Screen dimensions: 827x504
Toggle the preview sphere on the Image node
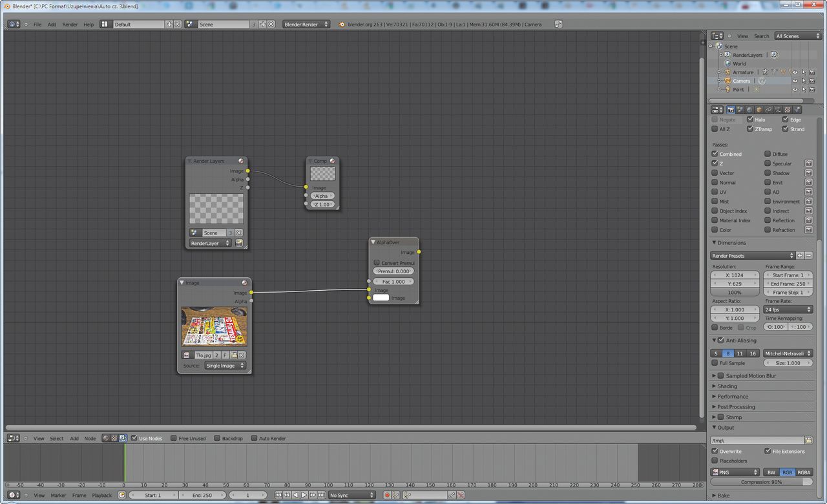tap(244, 282)
